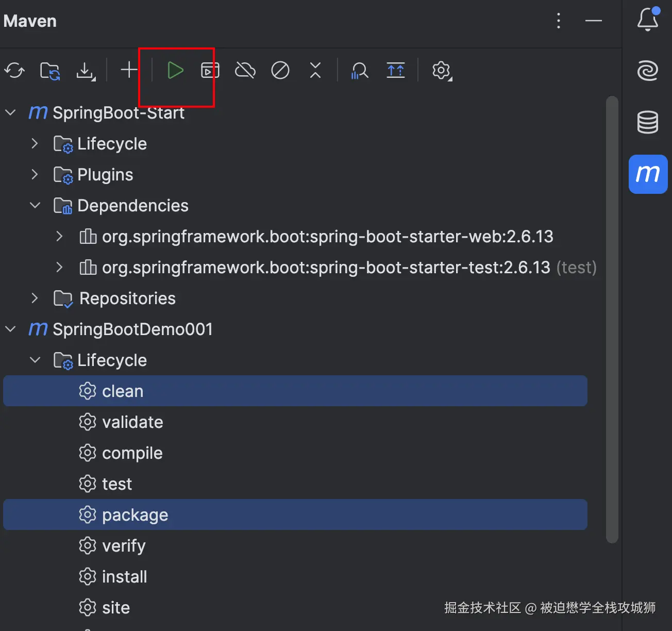Execute Maven goal icon

click(210, 71)
